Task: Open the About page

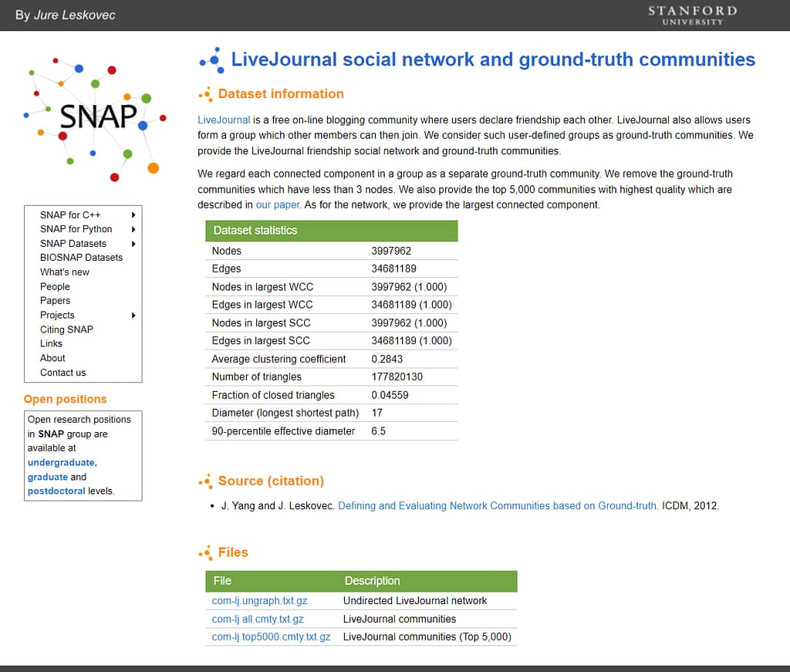Action: [52, 358]
